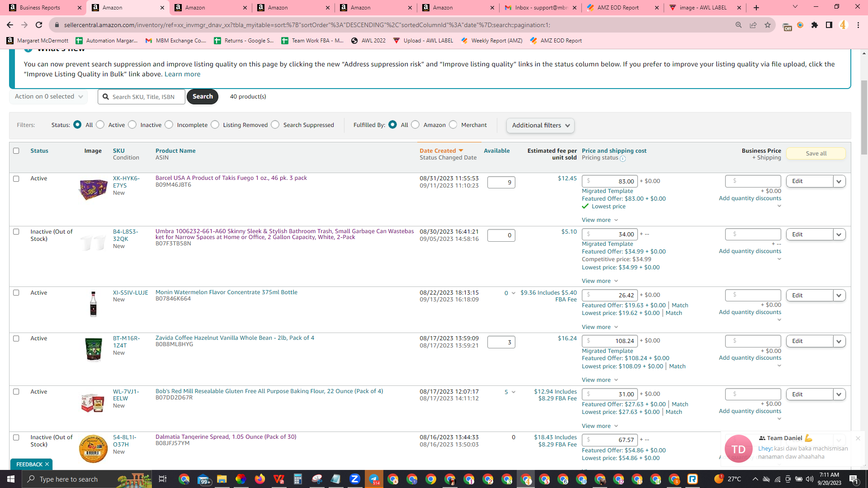Click the zoom magnifier icon in address bar

coord(739,25)
